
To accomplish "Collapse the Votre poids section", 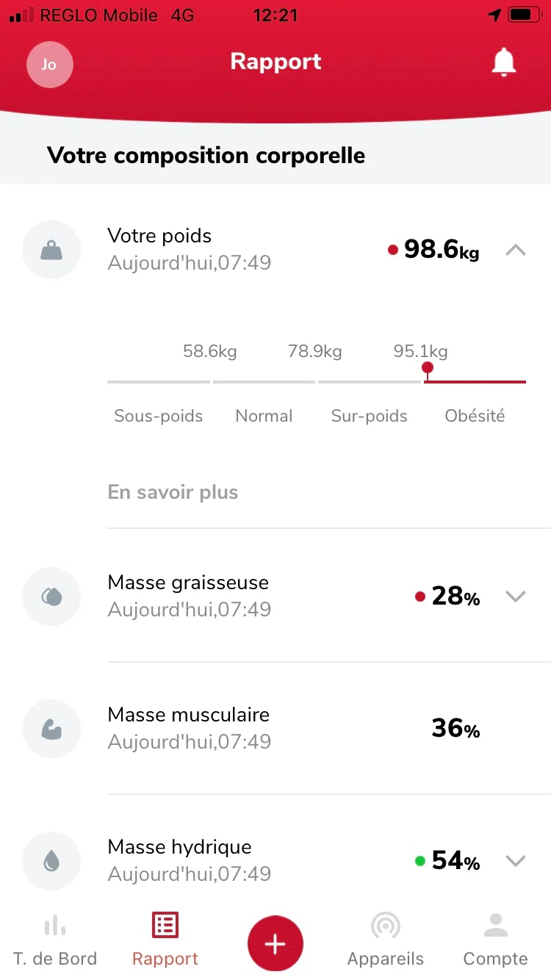I will click(x=516, y=251).
